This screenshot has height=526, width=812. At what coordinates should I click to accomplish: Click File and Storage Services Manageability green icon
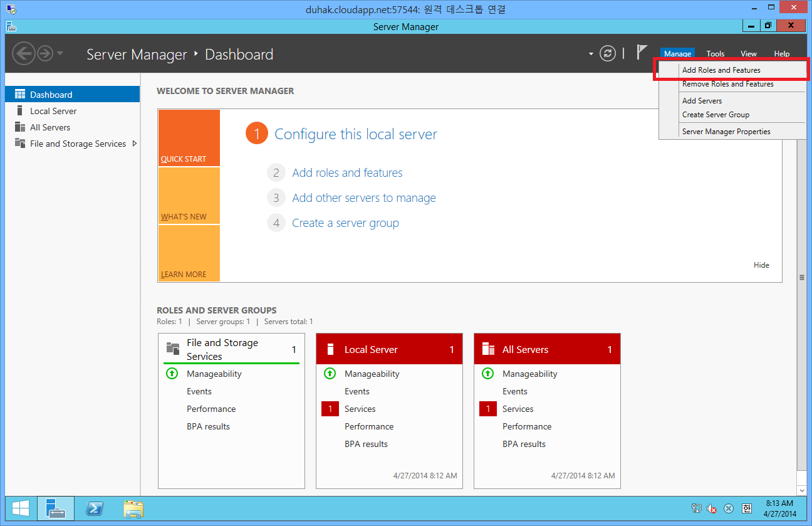click(172, 374)
